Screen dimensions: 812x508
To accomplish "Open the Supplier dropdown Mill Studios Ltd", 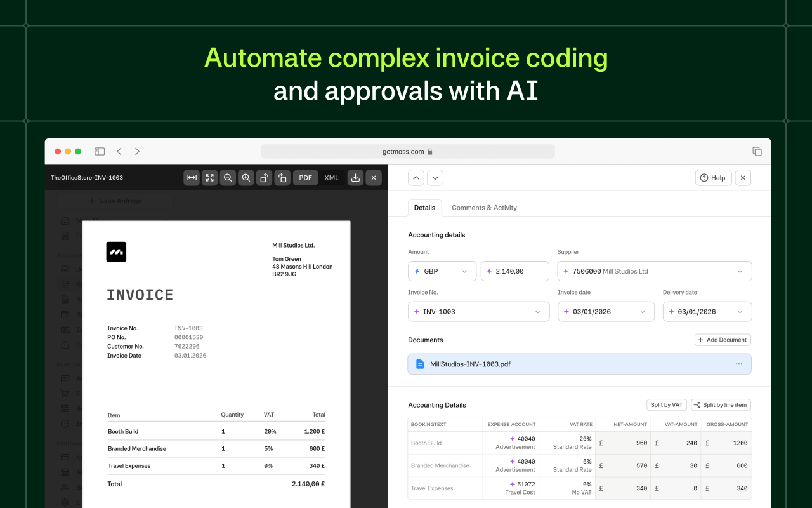I will [655, 271].
